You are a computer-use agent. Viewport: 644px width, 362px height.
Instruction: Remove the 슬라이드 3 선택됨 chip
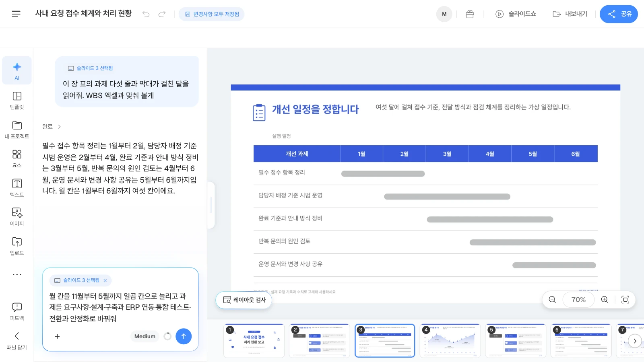[105, 280]
